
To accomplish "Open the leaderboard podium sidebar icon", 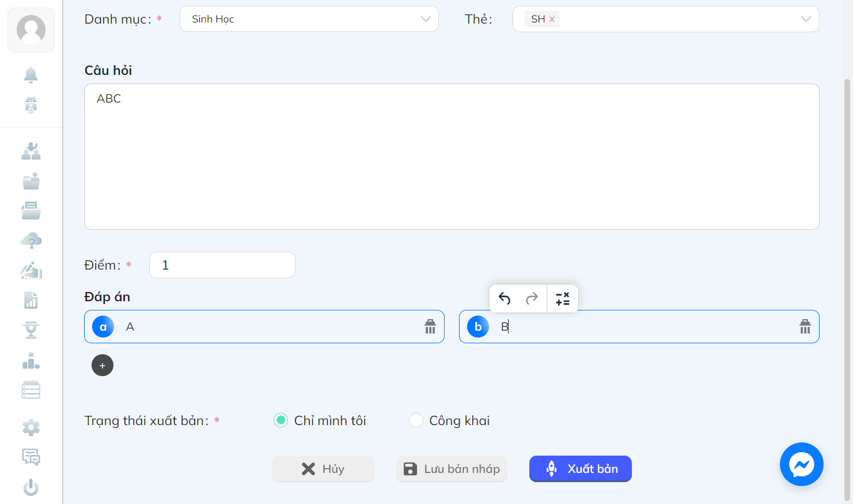I will (31, 361).
